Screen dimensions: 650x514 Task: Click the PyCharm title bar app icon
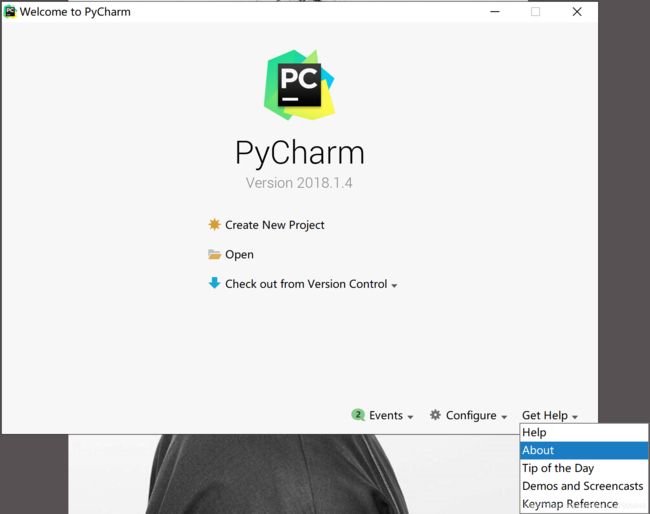pos(10,12)
